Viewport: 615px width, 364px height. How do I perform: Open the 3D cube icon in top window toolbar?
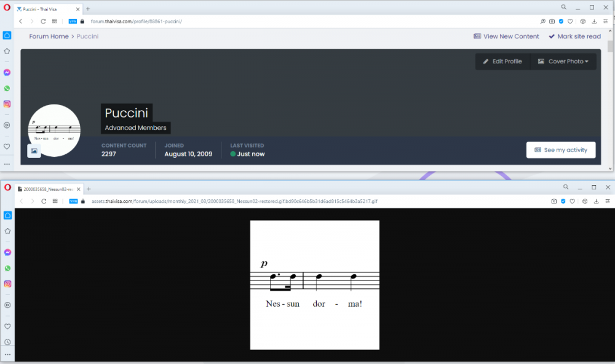point(583,21)
